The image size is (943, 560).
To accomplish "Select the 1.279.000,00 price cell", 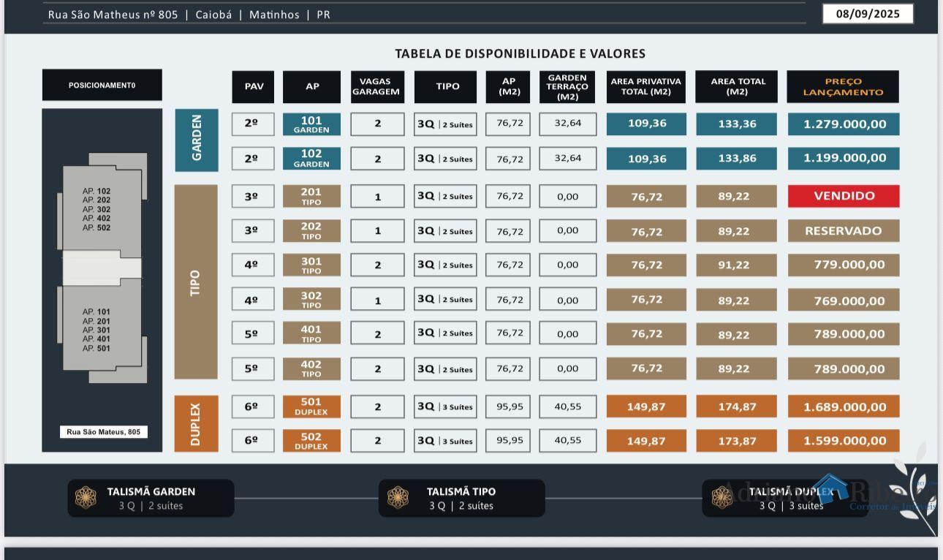I will click(844, 124).
